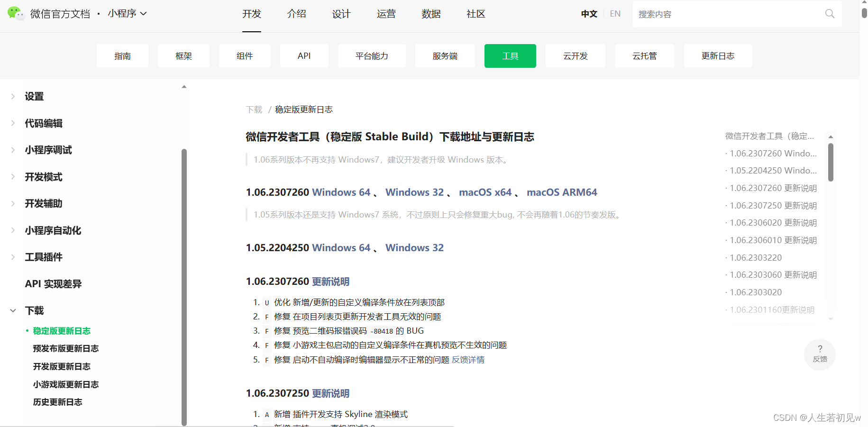This screenshot has height=427, width=868.
Task: Click the WeChat logo icon
Action: pyautogui.click(x=16, y=13)
